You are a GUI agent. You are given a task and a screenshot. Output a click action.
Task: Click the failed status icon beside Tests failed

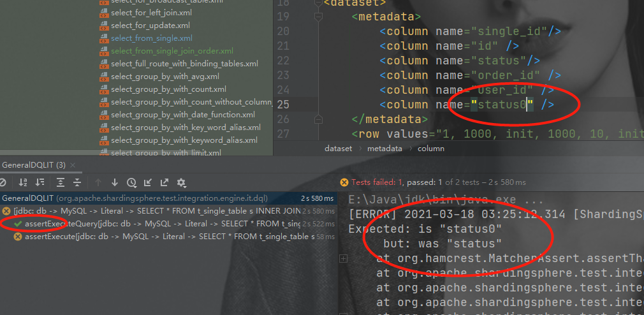(344, 182)
